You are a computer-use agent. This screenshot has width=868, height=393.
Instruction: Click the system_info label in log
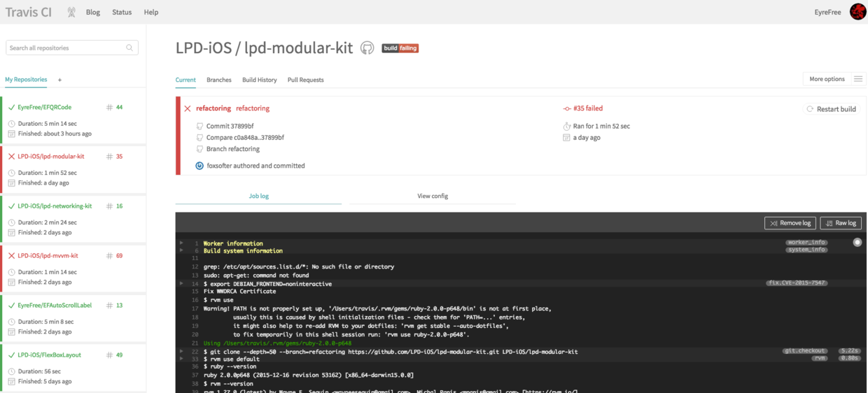coord(806,250)
